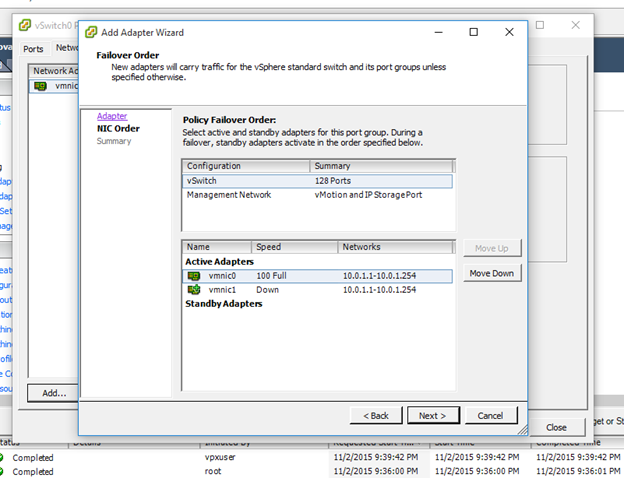
Task: Click green Completed status icon for vpxuser task
Action: 2,458
